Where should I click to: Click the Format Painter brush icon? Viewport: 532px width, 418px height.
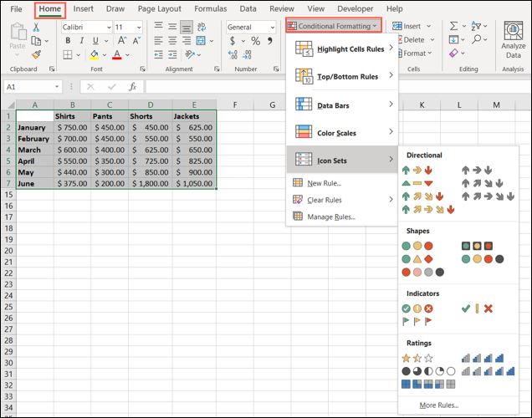point(36,54)
